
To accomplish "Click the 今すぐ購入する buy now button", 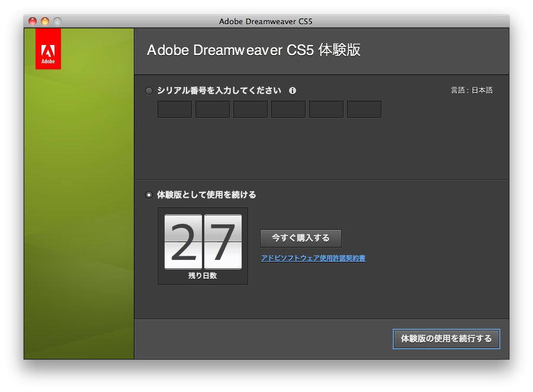I will (x=301, y=238).
